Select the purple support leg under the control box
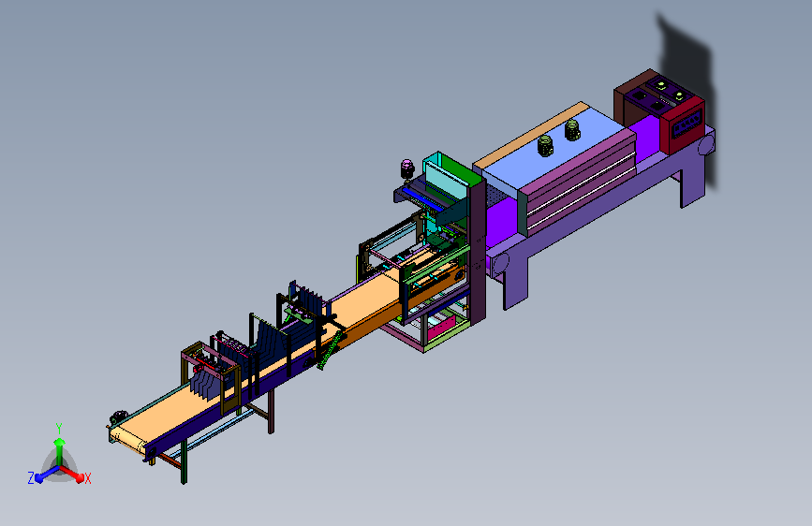This screenshot has width=812, height=526. coord(692,180)
